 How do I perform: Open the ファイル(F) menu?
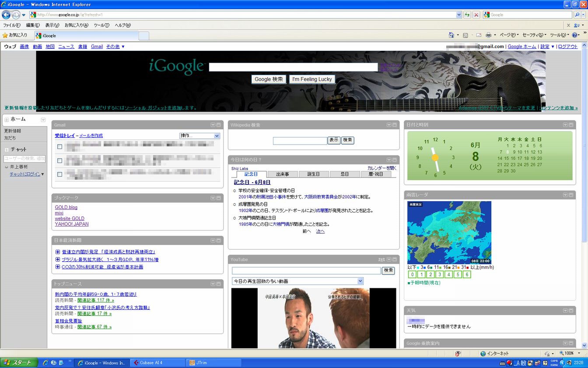(x=12, y=25)
